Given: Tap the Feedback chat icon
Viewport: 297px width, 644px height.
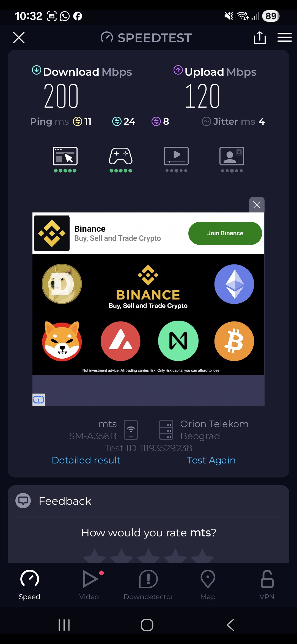Looking at the screenshot, I should tap(23, 501).
